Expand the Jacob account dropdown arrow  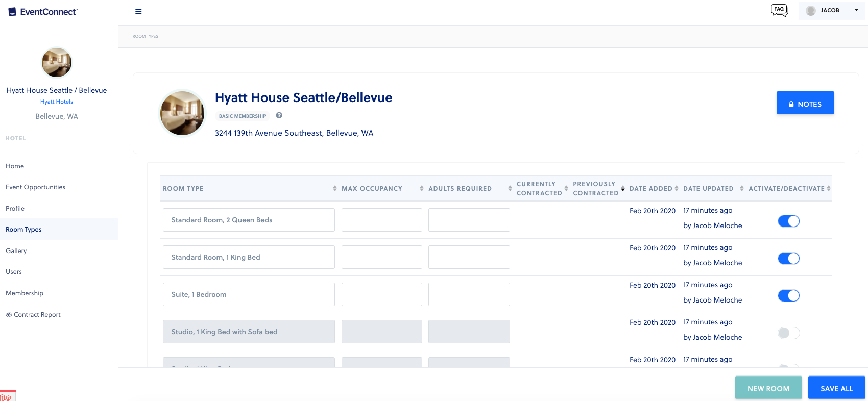coord(856,10)
